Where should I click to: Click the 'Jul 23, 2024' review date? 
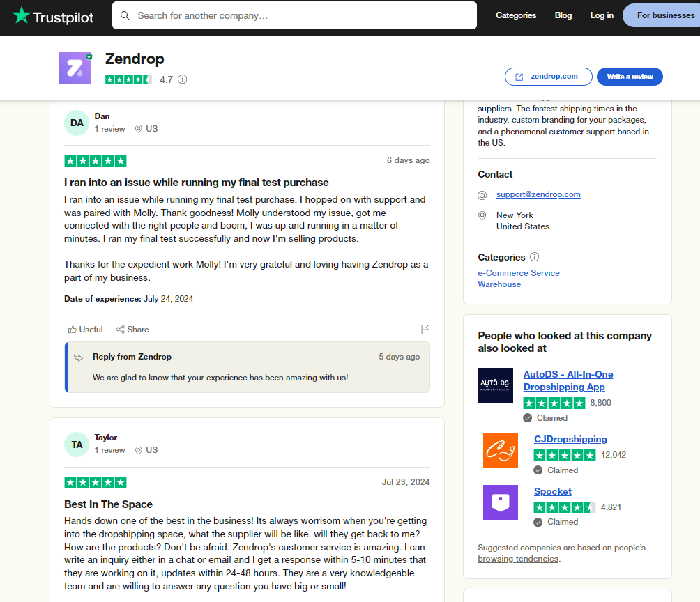pos(405,482)
